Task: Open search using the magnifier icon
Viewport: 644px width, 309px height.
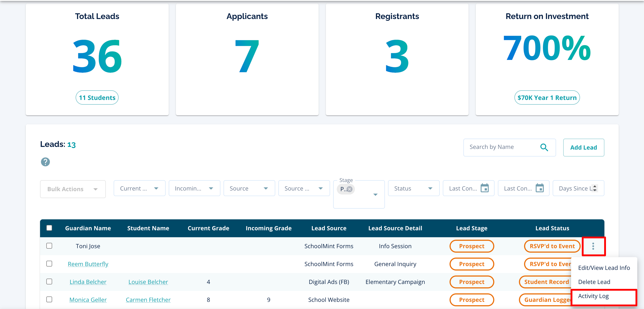Action: [x=544, y=147]
